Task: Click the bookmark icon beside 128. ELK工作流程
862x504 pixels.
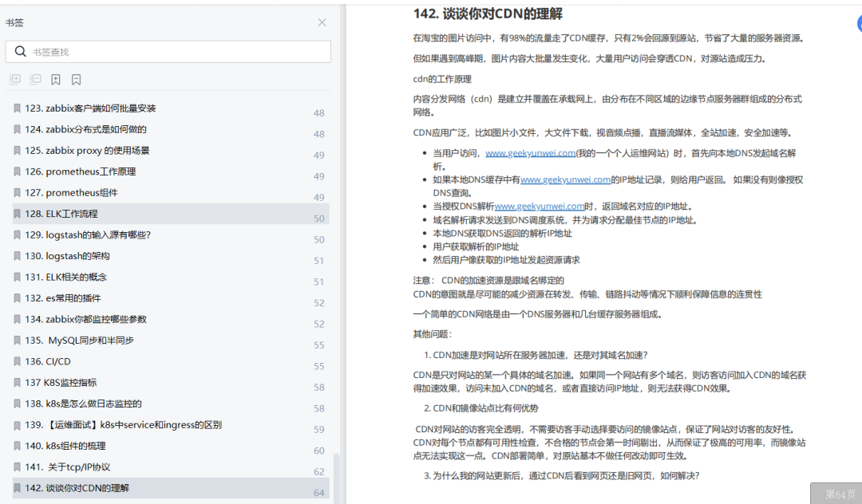Action: pyautogui.click(x=17, y=214)
